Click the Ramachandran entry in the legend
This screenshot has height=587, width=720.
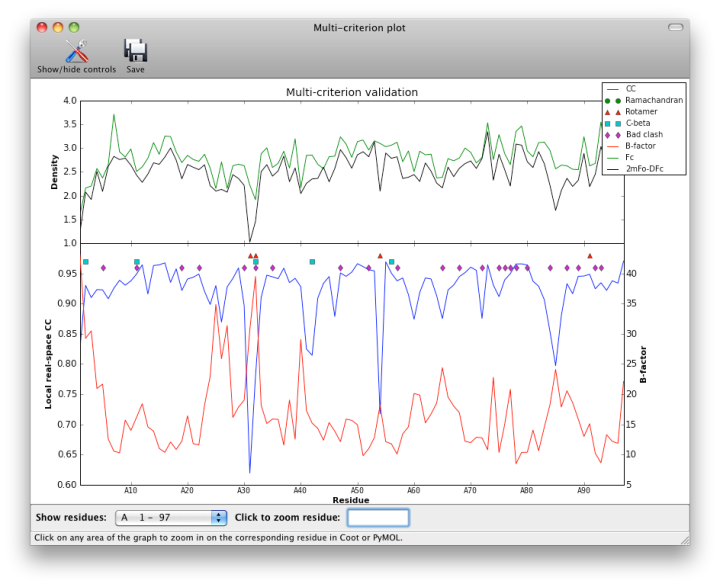(654, 101)
